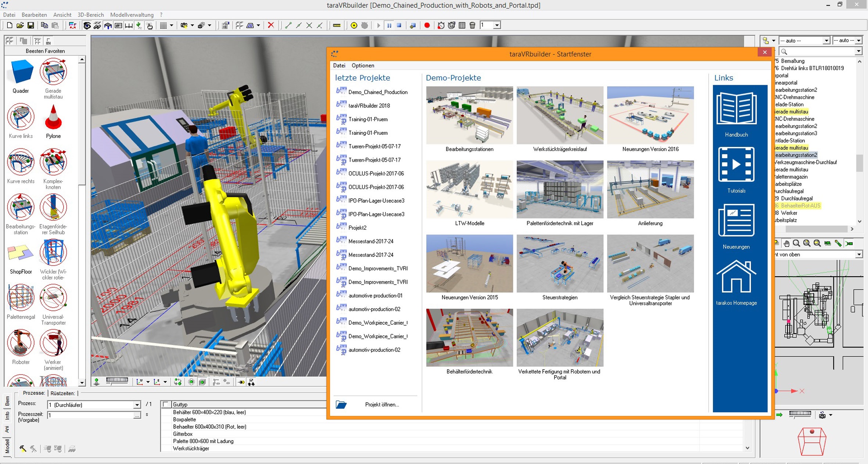Expand the first auto combo box
The height and width of the screenshot is (464, 868).
point(826,40)
